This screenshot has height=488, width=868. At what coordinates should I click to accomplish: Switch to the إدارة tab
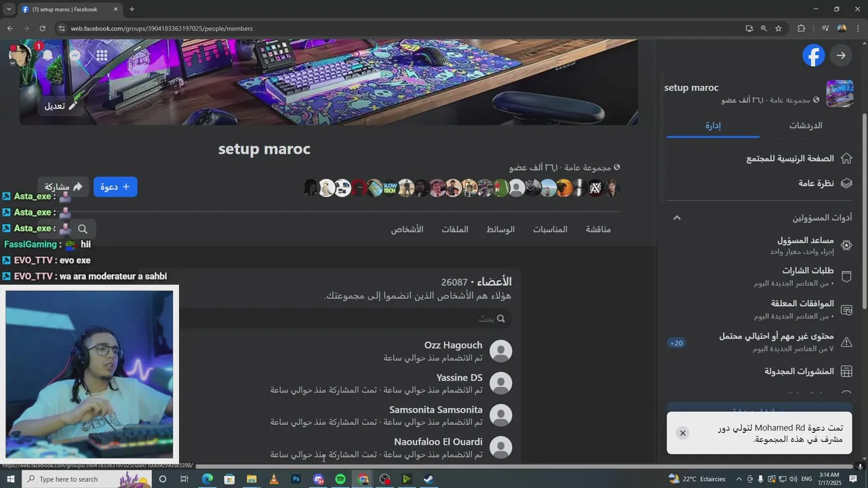713,125
